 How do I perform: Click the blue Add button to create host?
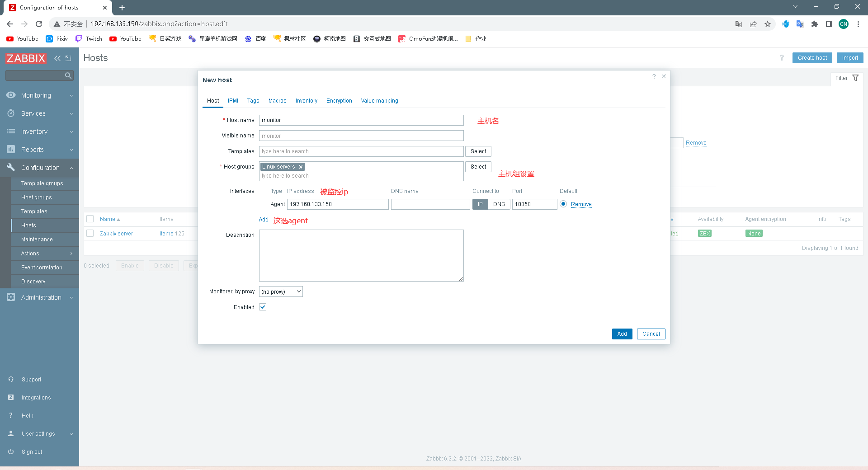[622, 334]
